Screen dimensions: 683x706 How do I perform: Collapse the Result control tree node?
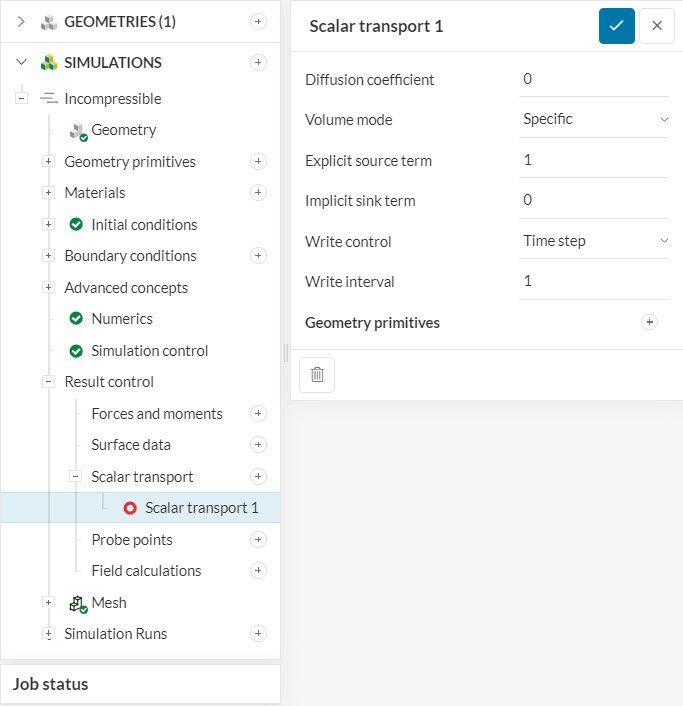tap(48, 382)
